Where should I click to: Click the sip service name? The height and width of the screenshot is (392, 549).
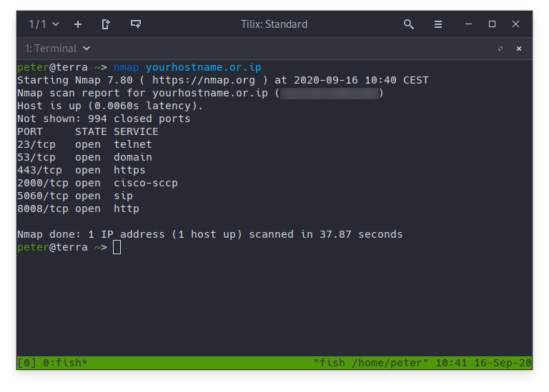tap(123, 196)
